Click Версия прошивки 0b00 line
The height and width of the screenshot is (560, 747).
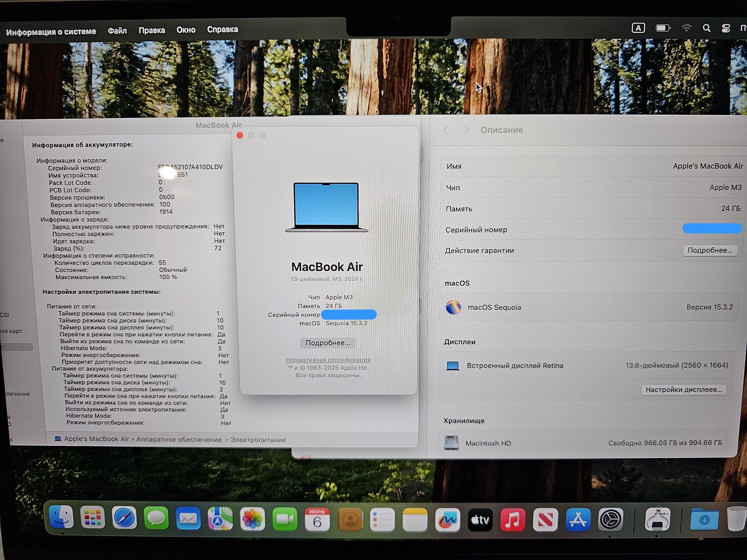pyautogui.click(x=112, y=197)
